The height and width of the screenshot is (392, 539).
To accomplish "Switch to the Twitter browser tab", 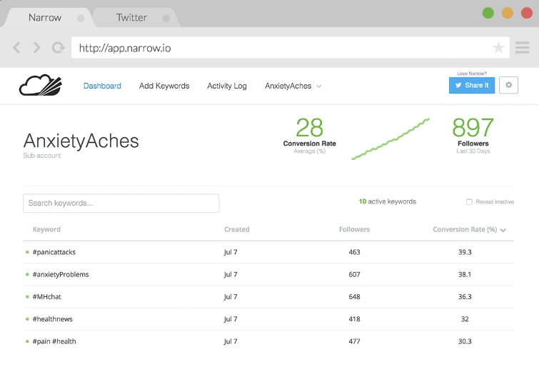I will pos(131,18).
